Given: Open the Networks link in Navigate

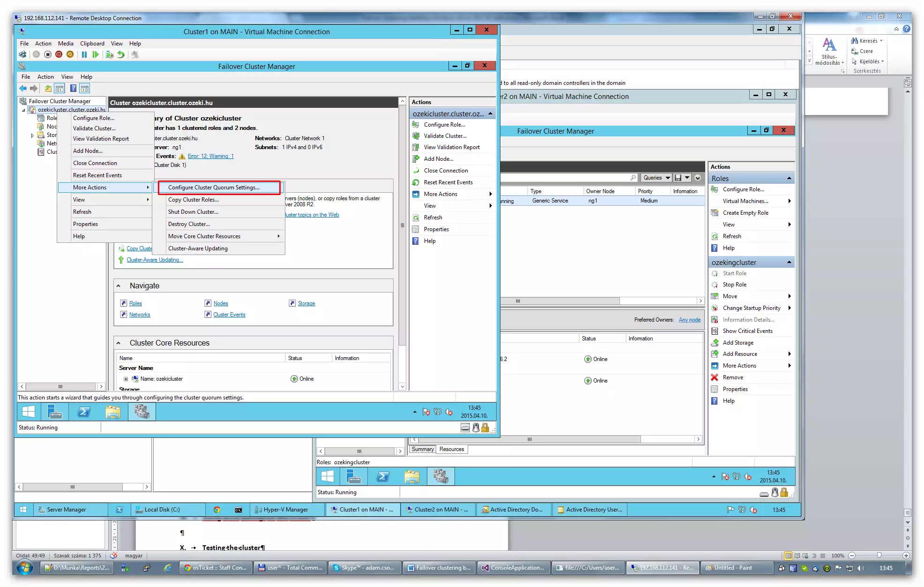Looking at the screenshot, I should pyautogui.click(x=140, y=315).
